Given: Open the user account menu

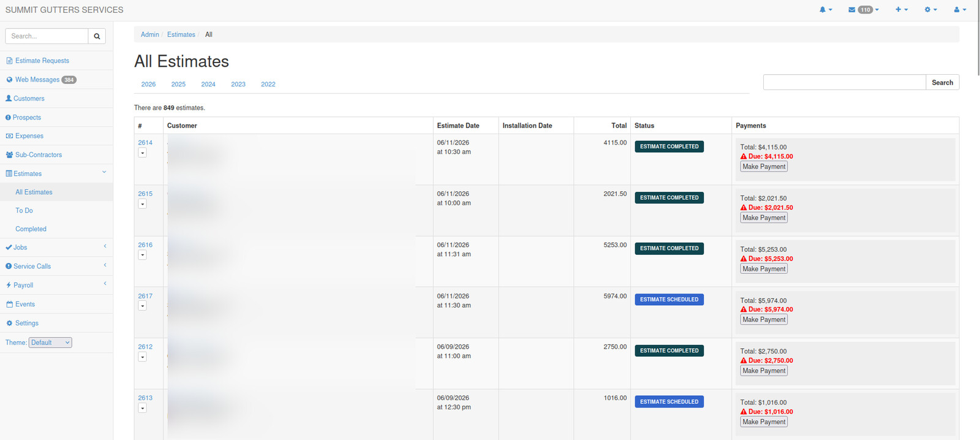Looking at the screenshot, I should tap(960, 10).
